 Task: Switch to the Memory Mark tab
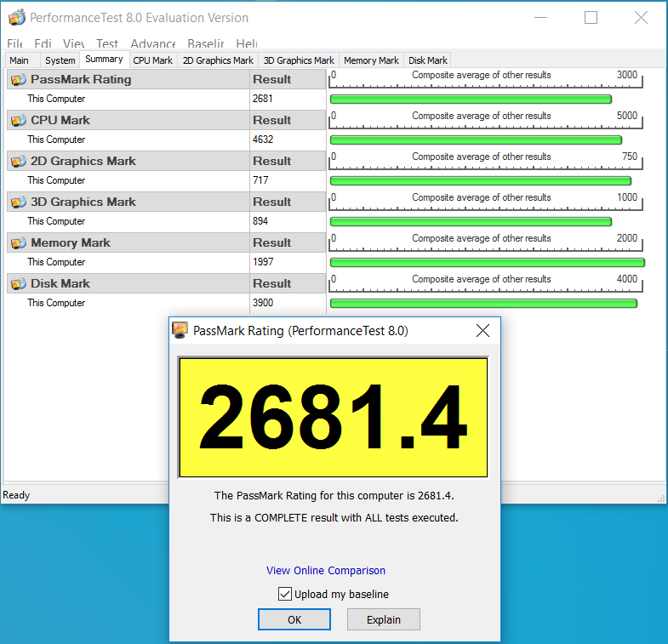pyautogui.click(x=371, y=60)
